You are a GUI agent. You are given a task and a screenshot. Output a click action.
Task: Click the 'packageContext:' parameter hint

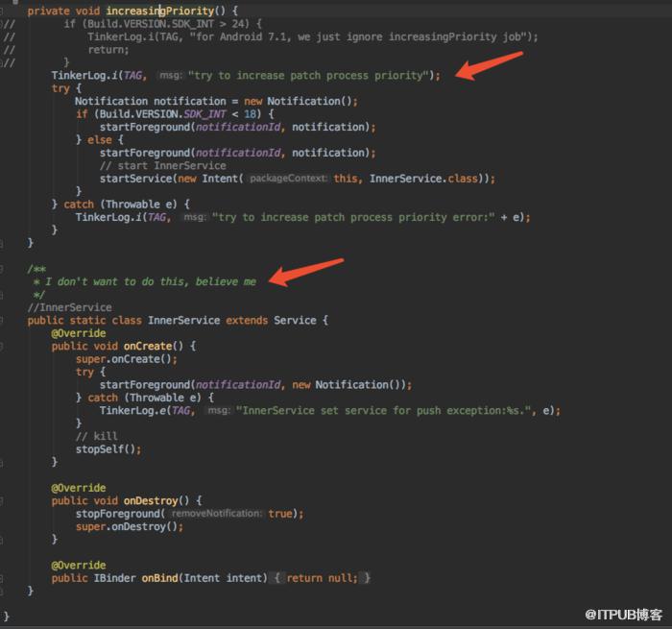coord(288,179)
